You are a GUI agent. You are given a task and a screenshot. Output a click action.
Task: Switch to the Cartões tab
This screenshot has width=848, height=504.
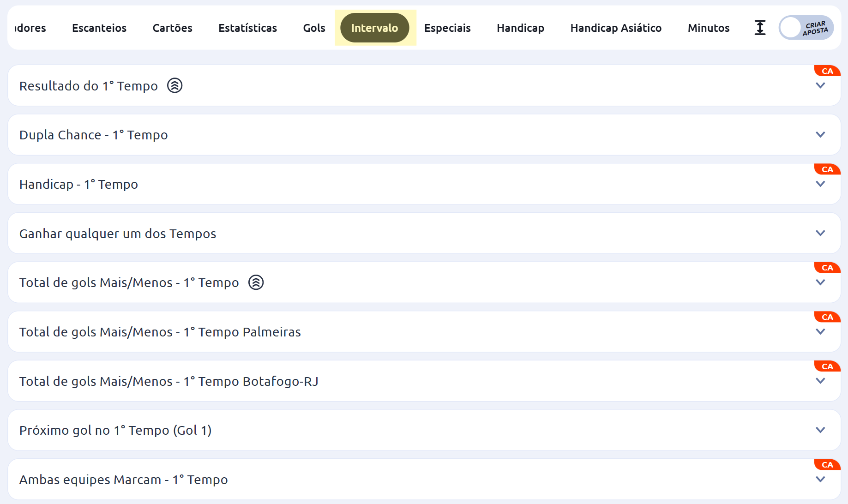point(172,28)
